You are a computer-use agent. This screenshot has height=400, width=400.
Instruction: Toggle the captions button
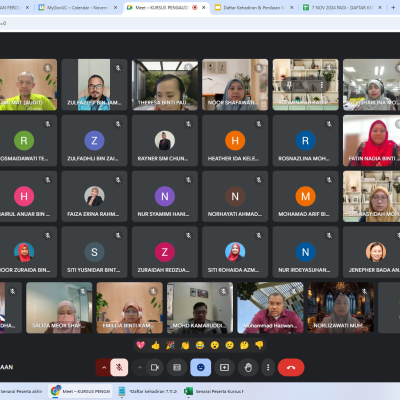(177, 367)
